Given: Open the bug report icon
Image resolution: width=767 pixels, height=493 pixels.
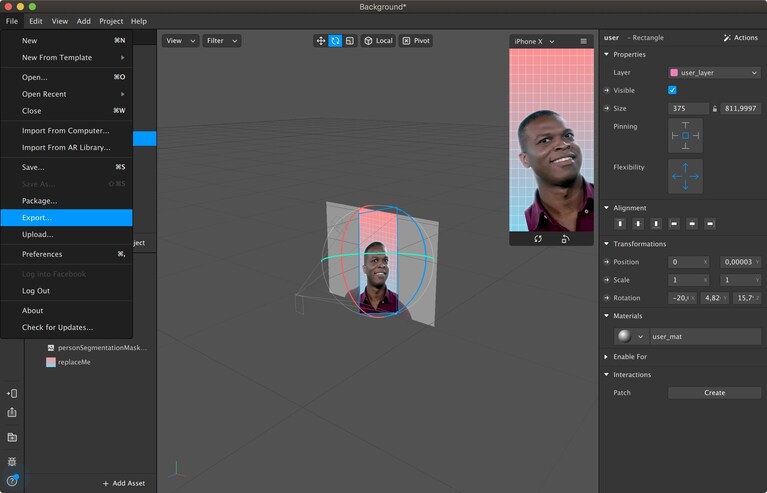Looking at the screenshot, I should click(x=12, y=461).
